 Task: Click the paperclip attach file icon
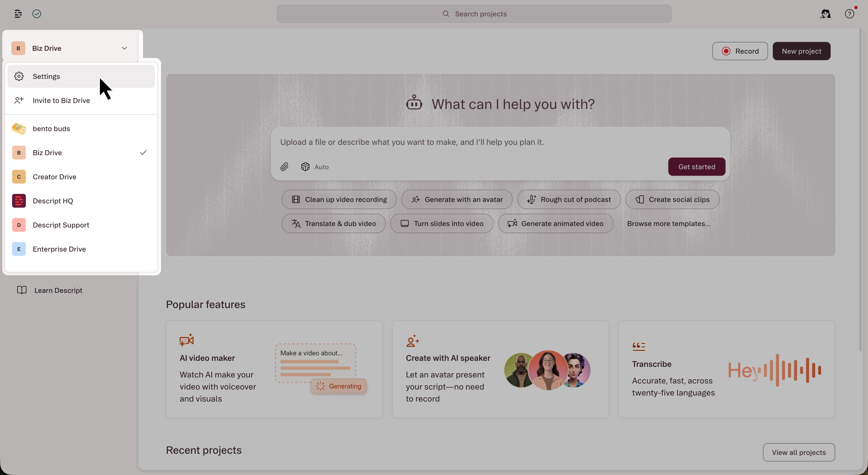click(x=284, y=167)
